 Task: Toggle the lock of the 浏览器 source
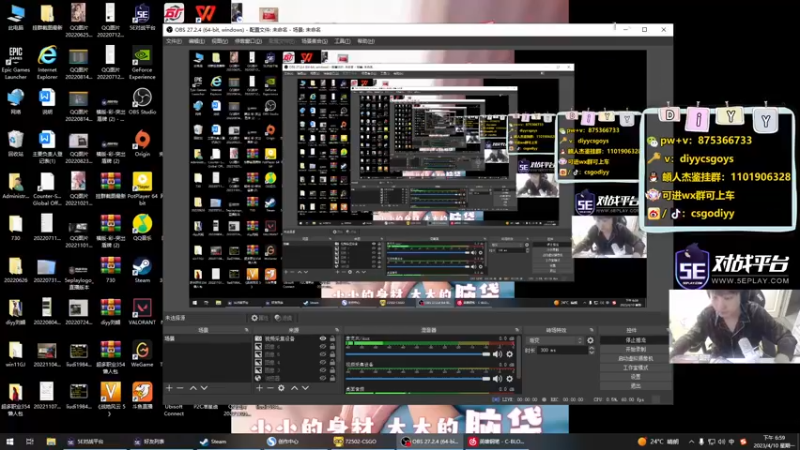(x=333, y=379)
